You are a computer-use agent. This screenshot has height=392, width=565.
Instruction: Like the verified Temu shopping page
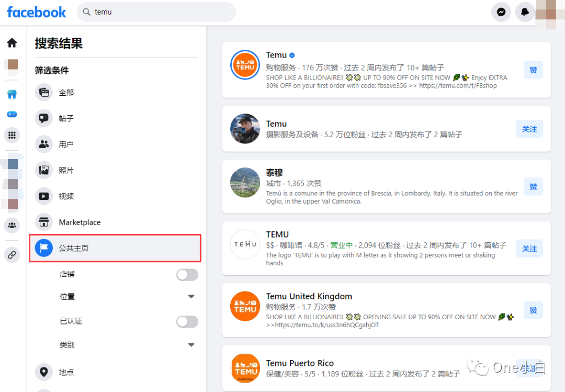point(533,70)
